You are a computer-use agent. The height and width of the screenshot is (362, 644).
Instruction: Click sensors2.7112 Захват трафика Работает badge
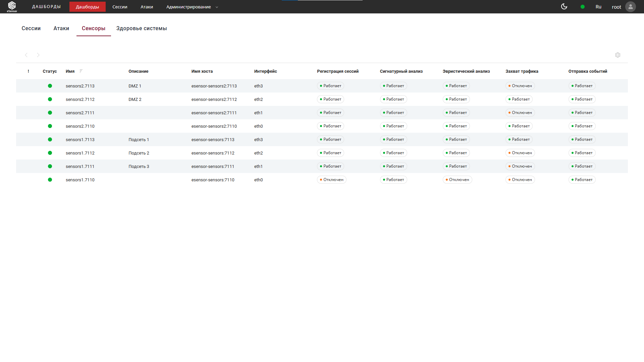point(519,99)
